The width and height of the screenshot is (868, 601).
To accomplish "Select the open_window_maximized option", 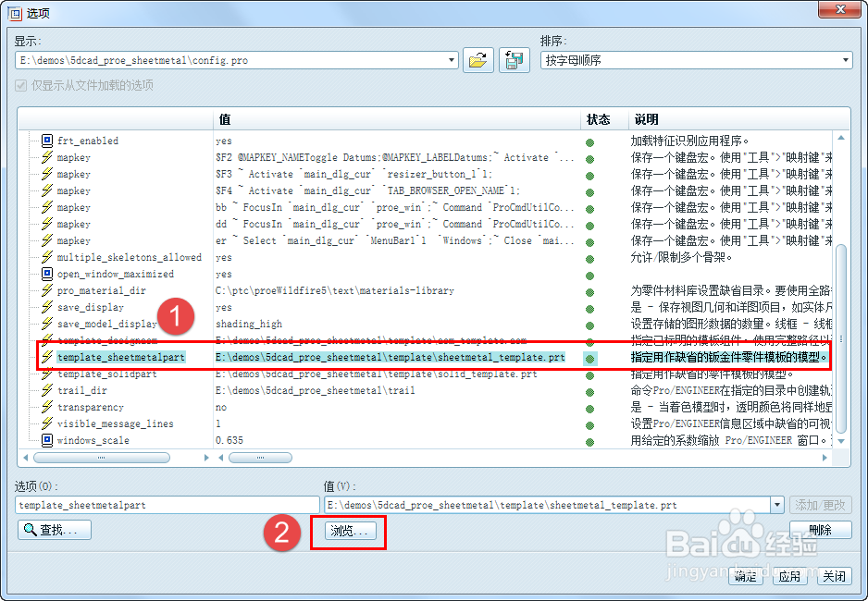I will pyautogui.click(x=115, y=274).
